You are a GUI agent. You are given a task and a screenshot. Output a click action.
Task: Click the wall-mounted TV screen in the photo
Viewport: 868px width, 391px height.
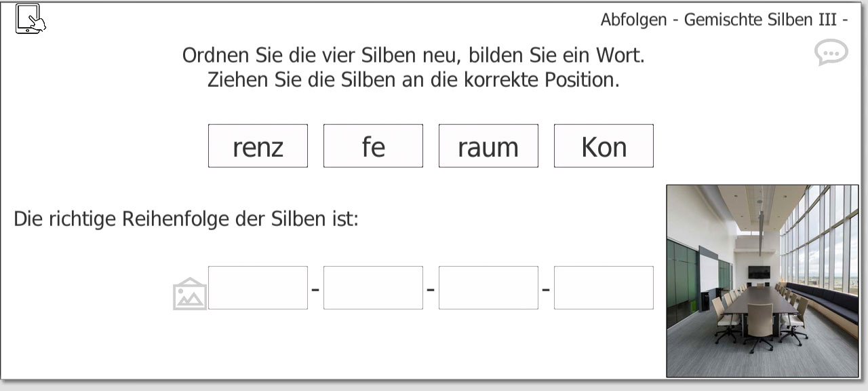[x=759, y=272]
